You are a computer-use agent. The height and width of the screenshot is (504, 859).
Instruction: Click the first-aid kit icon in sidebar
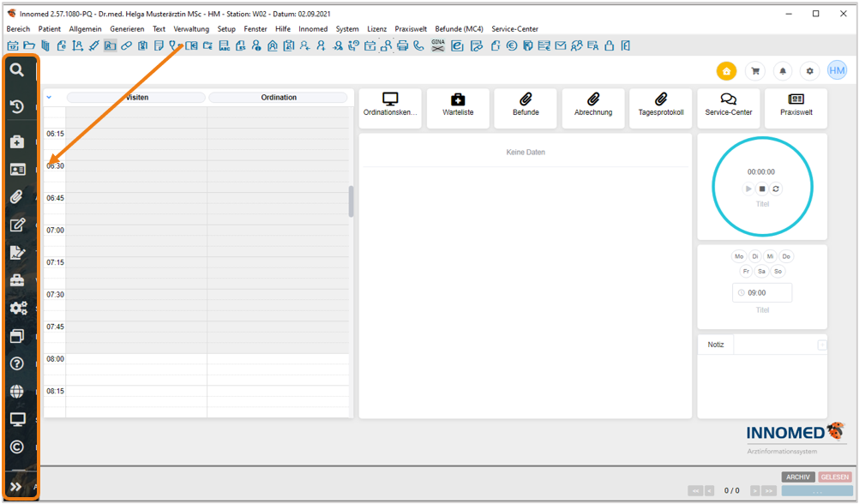(x=17, y=142)
